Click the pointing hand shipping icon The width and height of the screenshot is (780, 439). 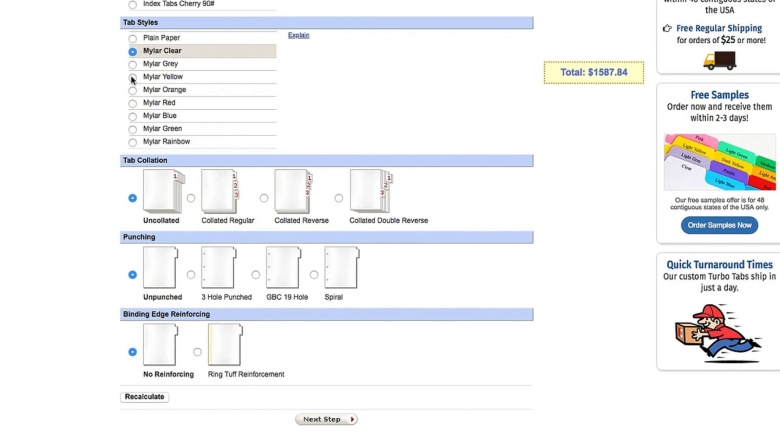click(x=667, y=28)
